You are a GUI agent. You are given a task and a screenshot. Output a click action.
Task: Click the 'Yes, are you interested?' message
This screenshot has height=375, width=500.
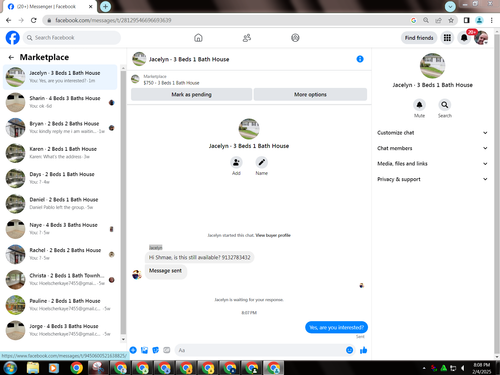336,327
